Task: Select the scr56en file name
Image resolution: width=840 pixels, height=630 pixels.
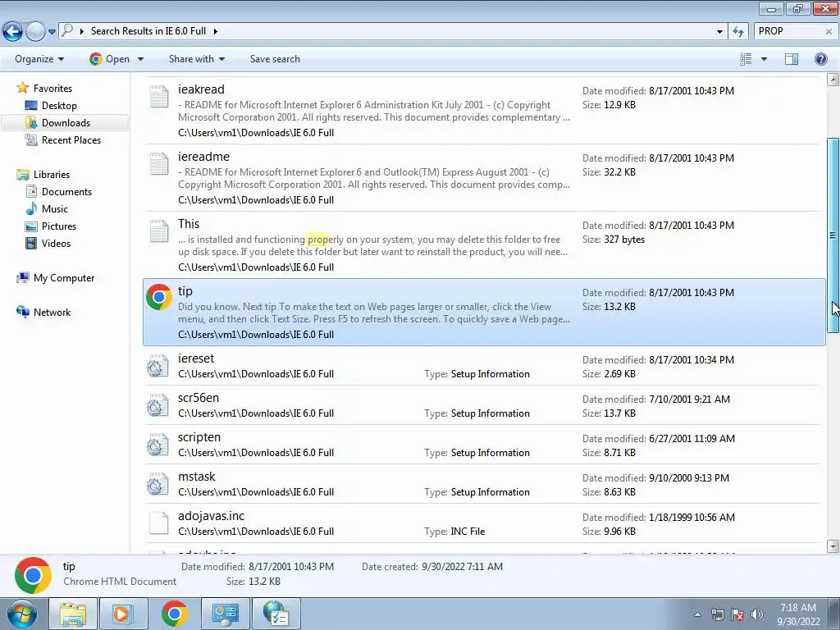Action: point(199,398)
